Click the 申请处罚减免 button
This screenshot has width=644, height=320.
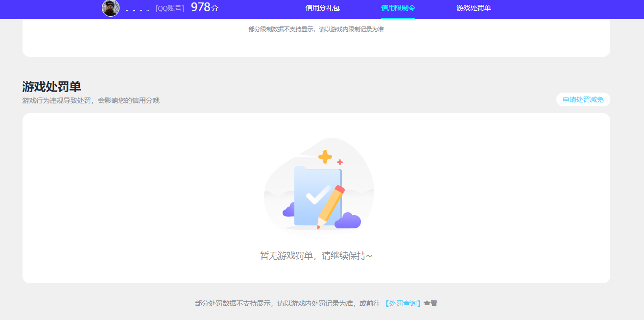coord(583,99)
